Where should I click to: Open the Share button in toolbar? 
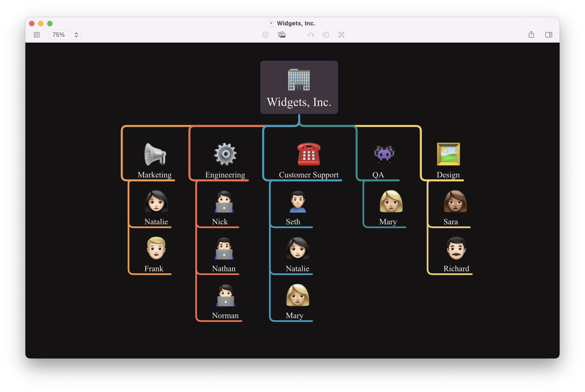[x=531, y=34]
